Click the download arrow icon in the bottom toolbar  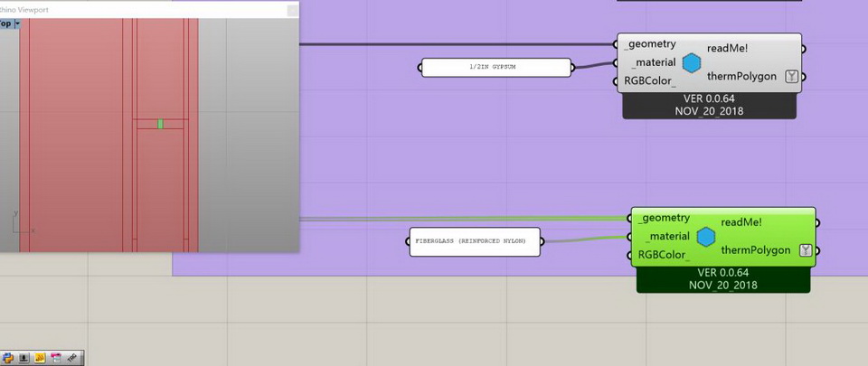tap(24, 358)
